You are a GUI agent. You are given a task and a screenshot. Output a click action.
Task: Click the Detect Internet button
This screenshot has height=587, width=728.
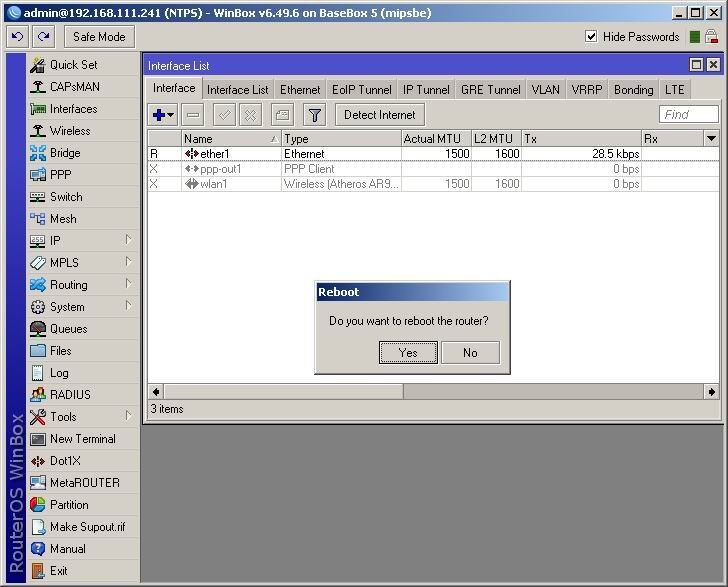[380, 115]
